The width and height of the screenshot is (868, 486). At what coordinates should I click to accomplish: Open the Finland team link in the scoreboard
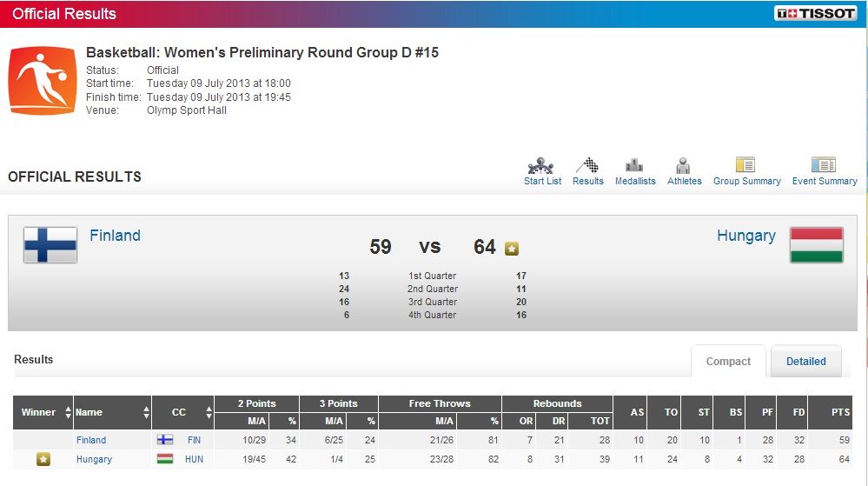click(x=115, y=236)
